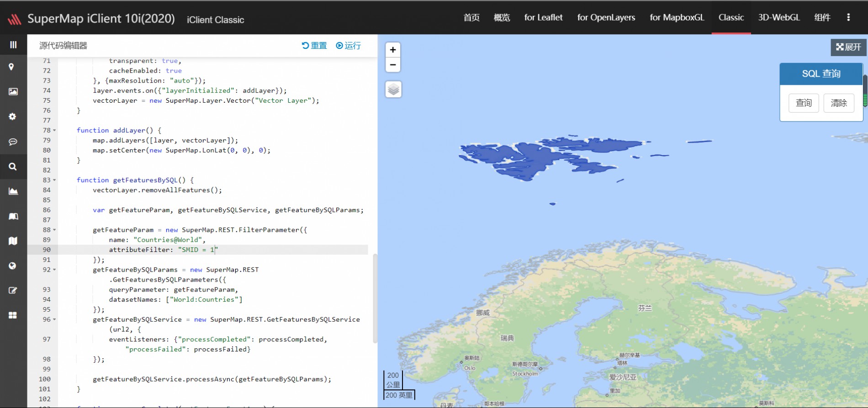
Task: Click the 爱沙尼亚 label on map
Action: [622, 377]
